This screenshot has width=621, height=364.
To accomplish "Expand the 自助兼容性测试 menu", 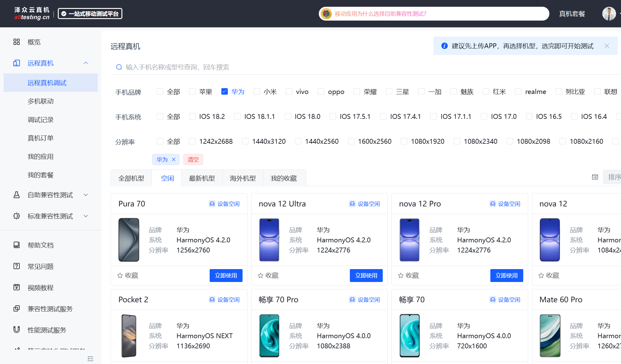I will (x=86, y=195).
